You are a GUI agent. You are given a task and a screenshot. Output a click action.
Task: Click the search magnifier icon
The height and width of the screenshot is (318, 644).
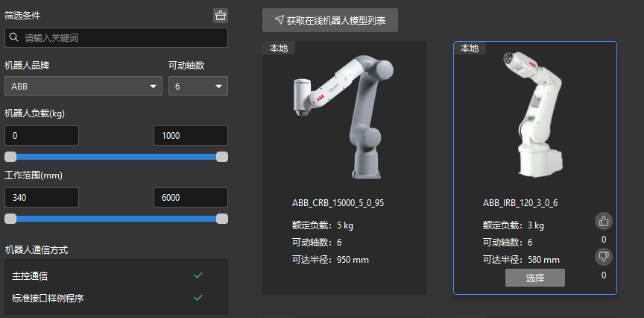click(x=13, y=37)
